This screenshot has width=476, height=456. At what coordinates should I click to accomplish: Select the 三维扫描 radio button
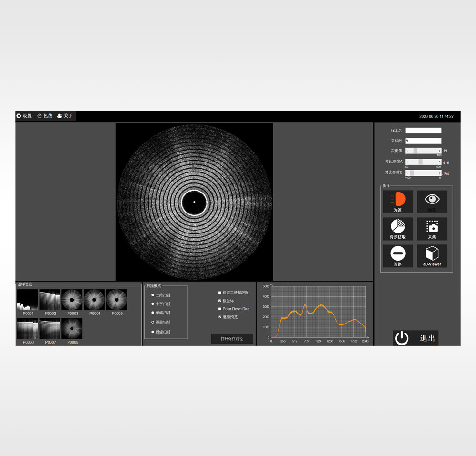click(x=153, y=295)
